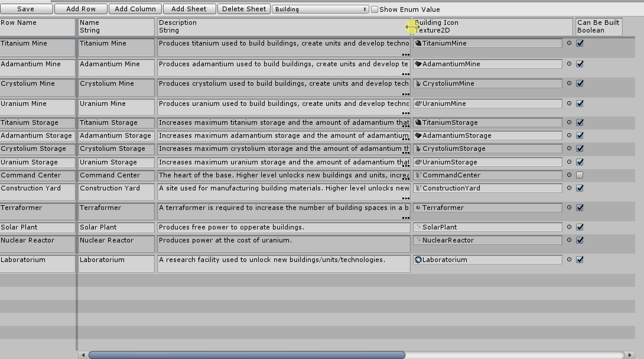Screen dimensions: 644x359
Task: Uncheck Can Be Built for Laboratorium
Action: (x=580, y=260)
